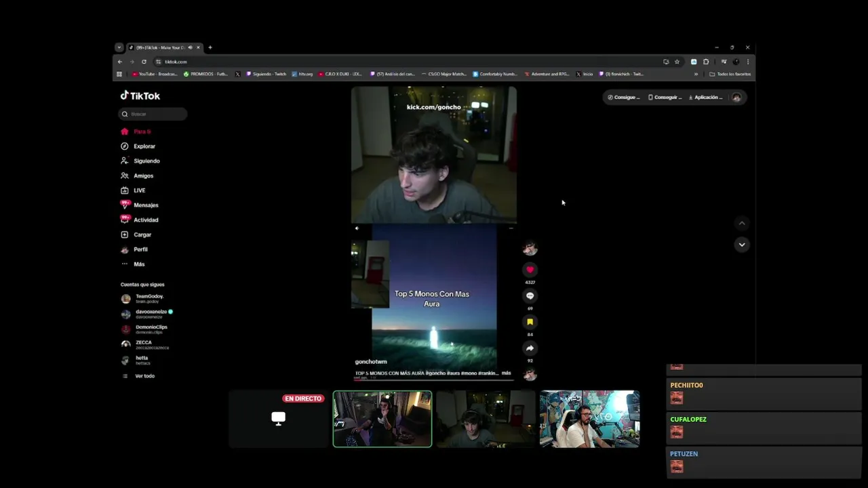The width and height of the screenshot is (868, 488).
Task: Open profile avatar at top right
Action: 736,98
